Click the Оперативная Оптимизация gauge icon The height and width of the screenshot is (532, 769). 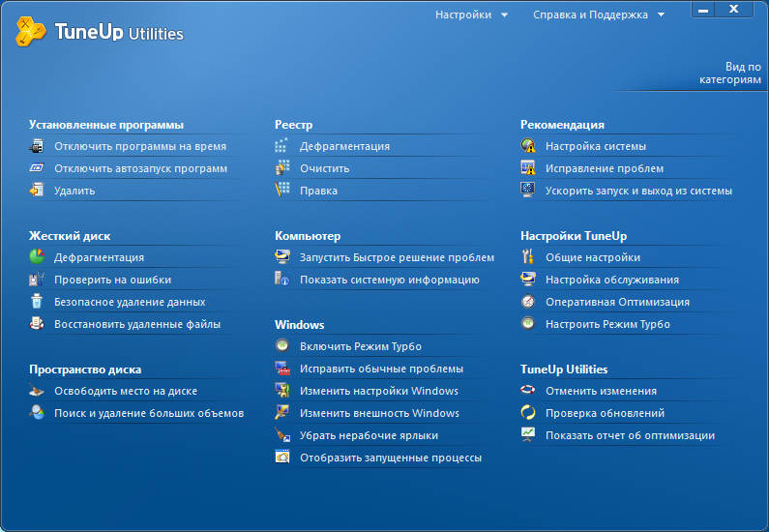coord(528,301)
